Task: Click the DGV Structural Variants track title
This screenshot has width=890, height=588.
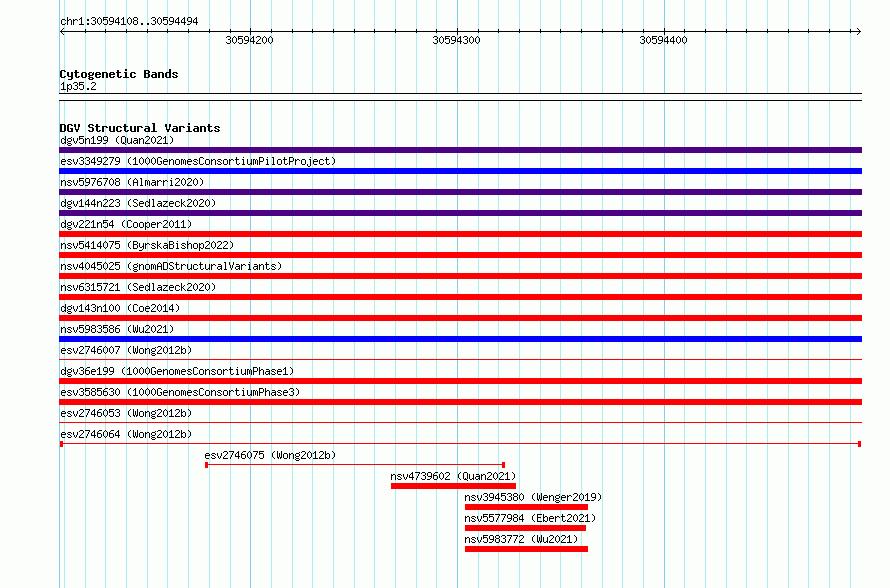Action: tap(140, 128)
